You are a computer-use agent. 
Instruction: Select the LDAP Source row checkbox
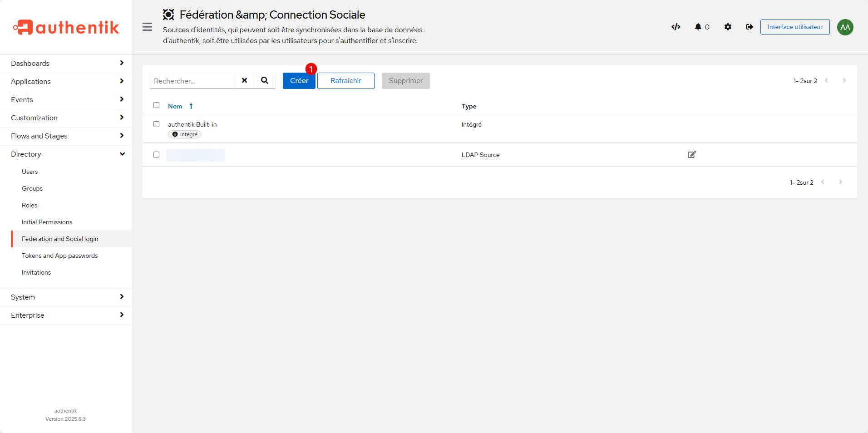(x=157, y=155)
